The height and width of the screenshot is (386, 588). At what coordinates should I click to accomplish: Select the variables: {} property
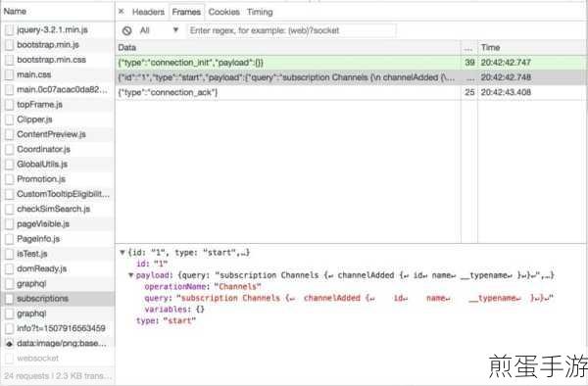pyautogui.click(x=174, y=310)
